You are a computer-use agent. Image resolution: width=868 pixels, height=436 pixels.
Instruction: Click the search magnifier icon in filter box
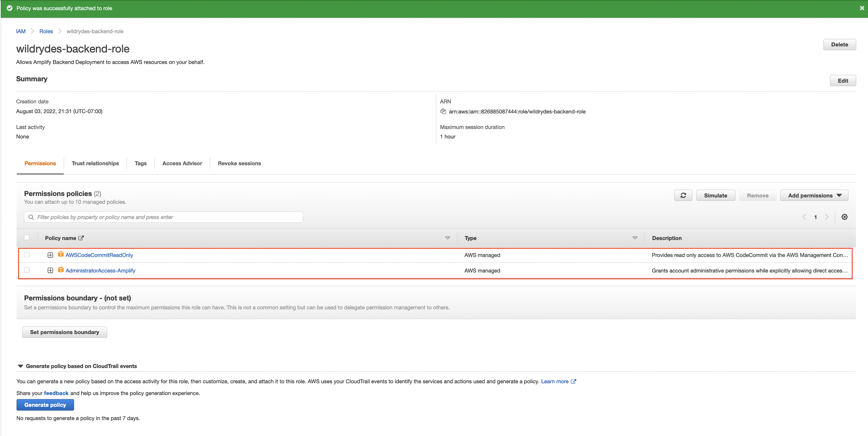[31, 217]
